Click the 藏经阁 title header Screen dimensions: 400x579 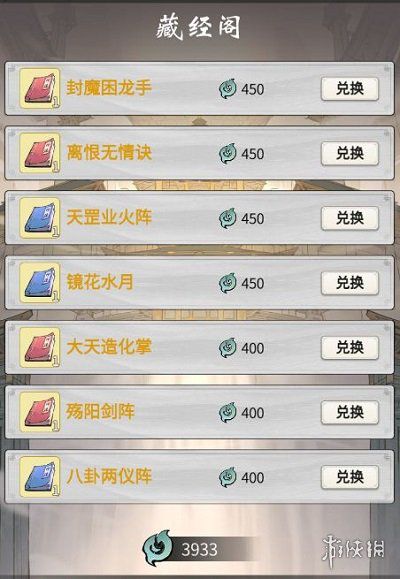(198, 27)
